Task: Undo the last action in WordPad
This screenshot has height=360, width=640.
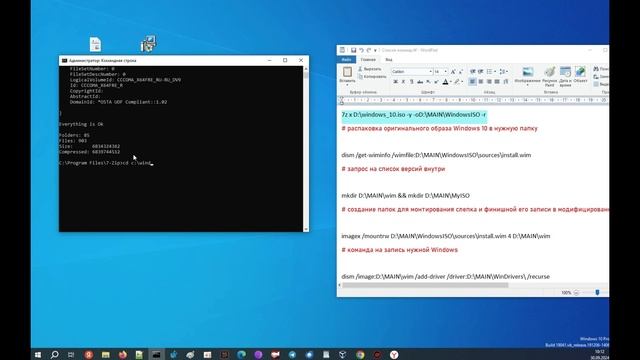Action: coord(361,50)
